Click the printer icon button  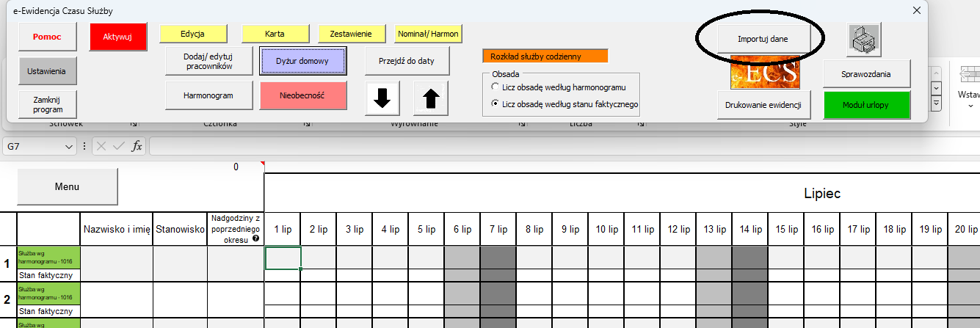pos(864,40)
